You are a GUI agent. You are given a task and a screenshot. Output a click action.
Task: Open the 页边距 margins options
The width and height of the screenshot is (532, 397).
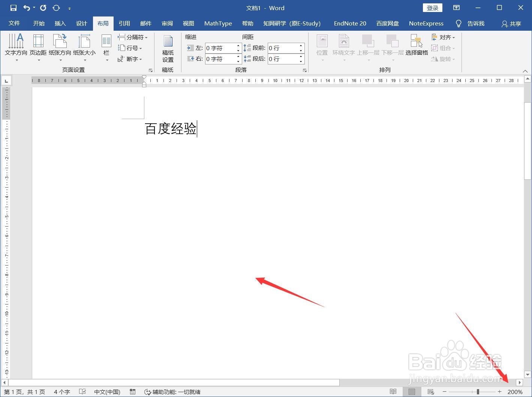click(38, 47)
